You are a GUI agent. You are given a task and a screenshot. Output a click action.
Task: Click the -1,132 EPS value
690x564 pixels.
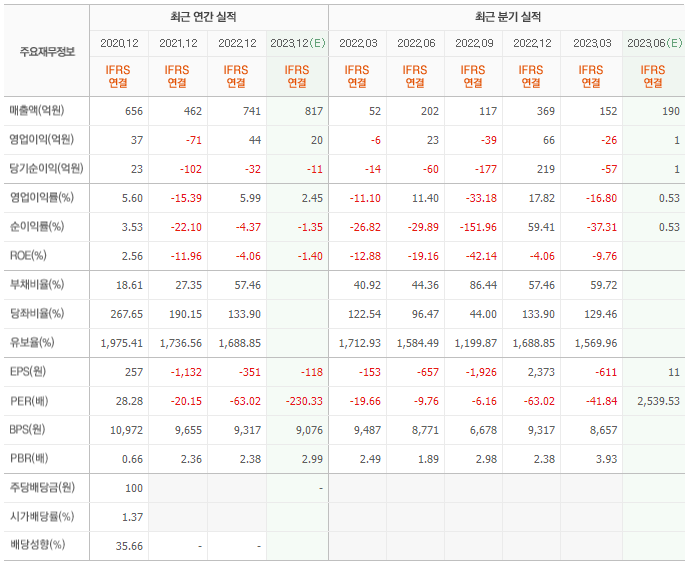point(186,373)
